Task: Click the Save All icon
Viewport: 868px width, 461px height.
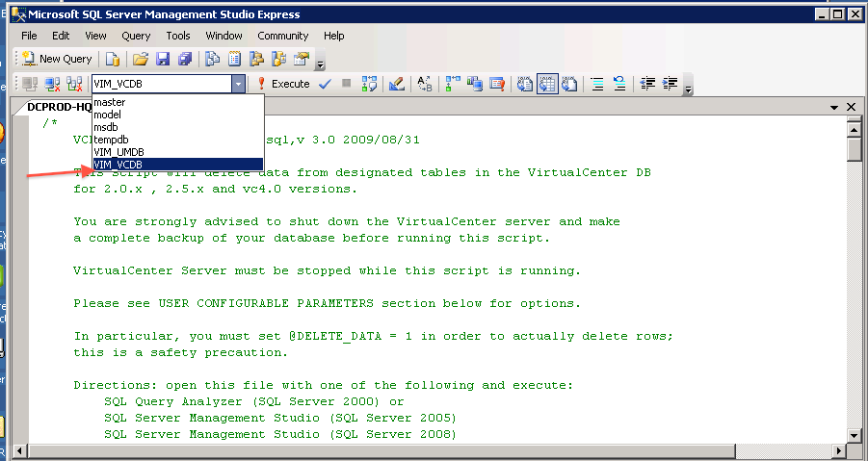Action: (x=184, y=59)
